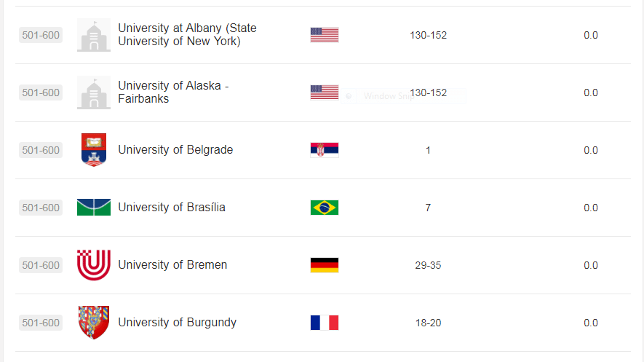Open the University of Belgrade link
This screenshot has width=644, height=362.
tap(175, 150)
